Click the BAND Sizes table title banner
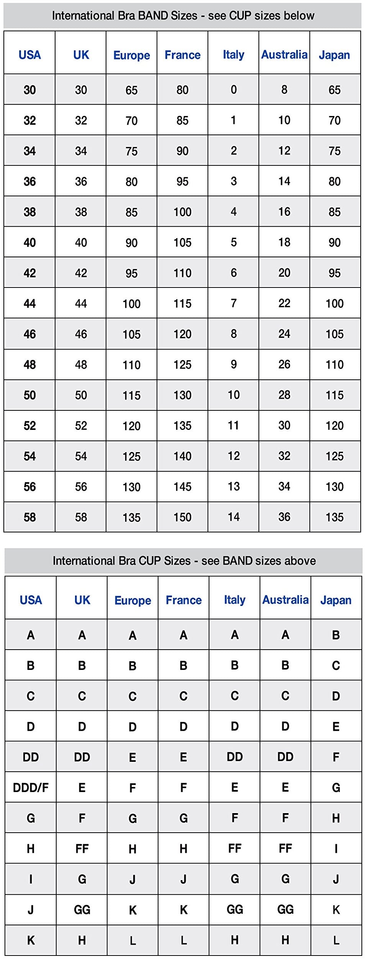The height and width of the screenshot is (980, 366). [182, 15]
